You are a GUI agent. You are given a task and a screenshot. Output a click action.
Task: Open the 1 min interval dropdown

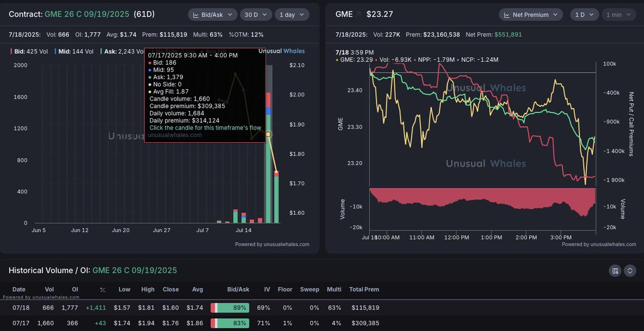pyautogui.click(x=619, y=15)
